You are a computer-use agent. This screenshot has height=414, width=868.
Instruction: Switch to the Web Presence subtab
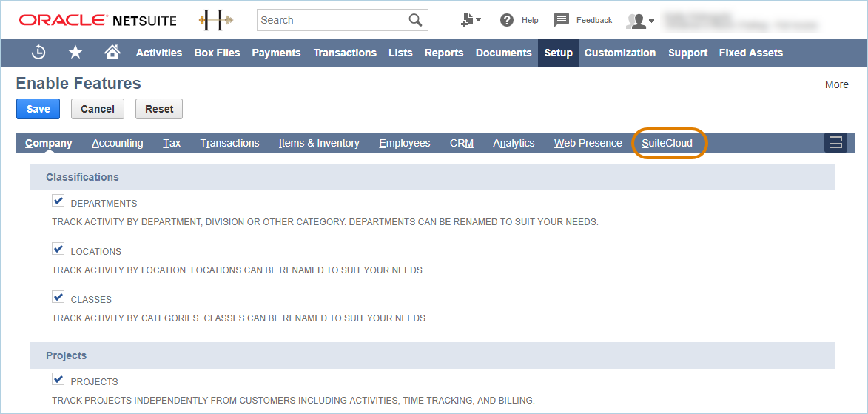point(588,143)
